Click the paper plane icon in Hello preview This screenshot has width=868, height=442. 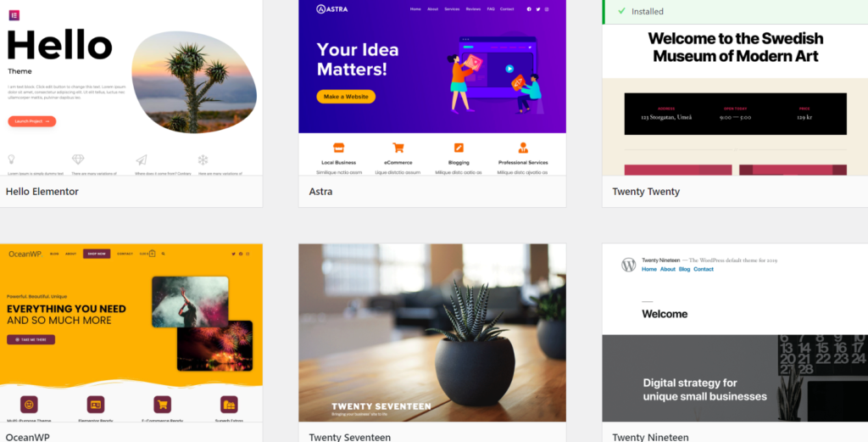click(142, 160)
